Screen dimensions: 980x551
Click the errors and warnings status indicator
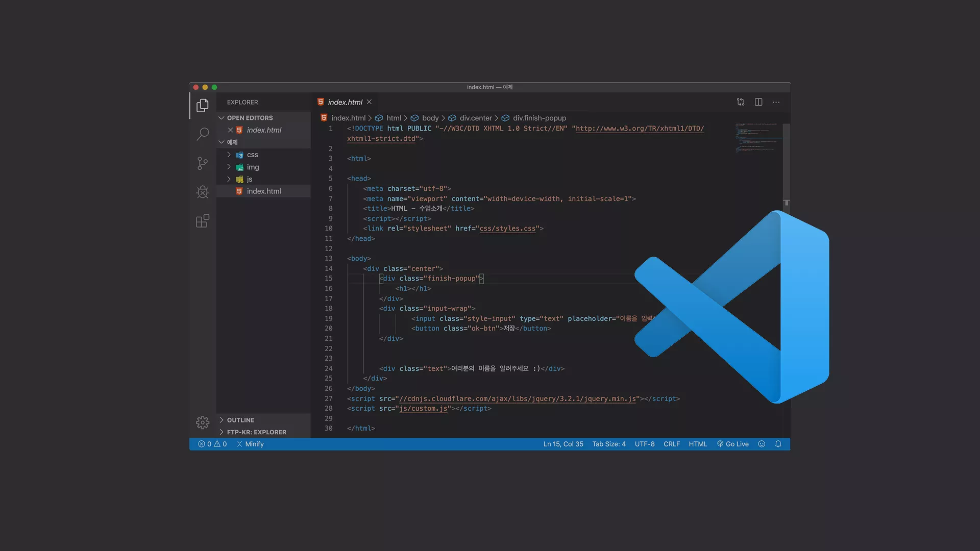pos(212,444)
